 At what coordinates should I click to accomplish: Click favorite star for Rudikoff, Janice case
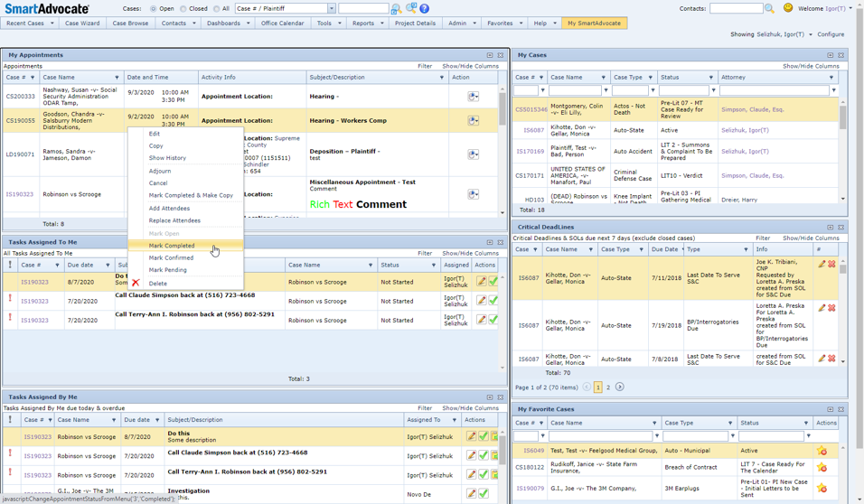822,468
